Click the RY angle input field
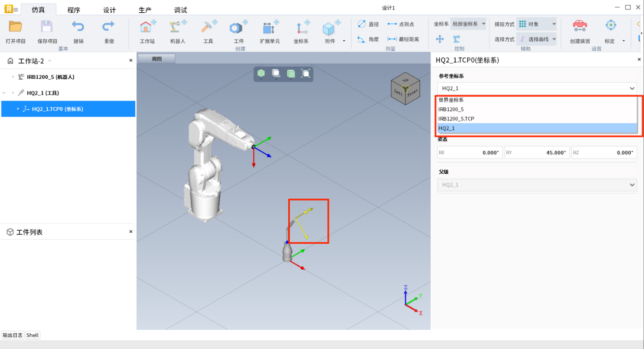Viewport: 644px width, 349px height. click(536, 152)
